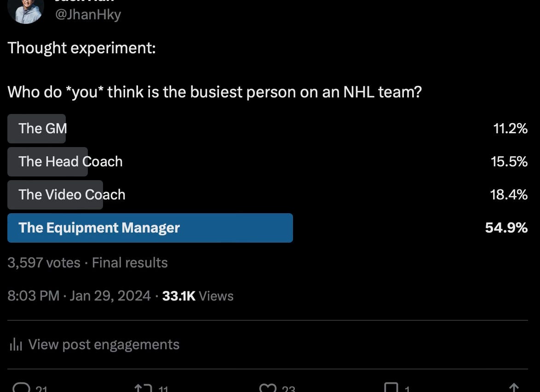This screenshot has height=392, width=540.
Task: Click the repost count number 11
Action: [163, 389]
